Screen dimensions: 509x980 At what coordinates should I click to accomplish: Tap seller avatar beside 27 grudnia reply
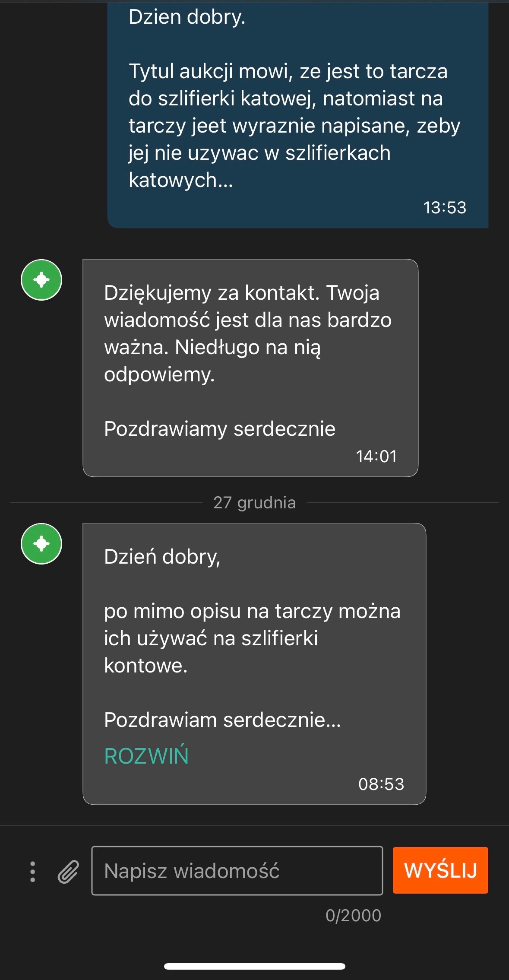[x=41, y=544]
